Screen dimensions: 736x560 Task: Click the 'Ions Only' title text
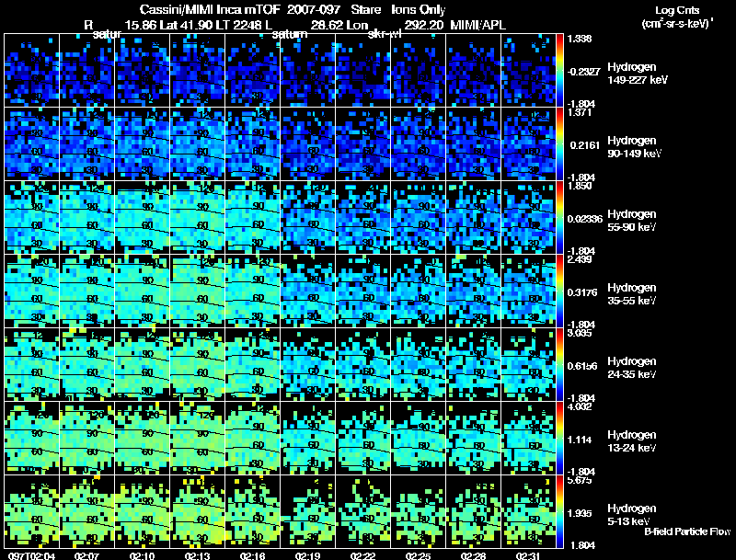(x=419, y=10)
